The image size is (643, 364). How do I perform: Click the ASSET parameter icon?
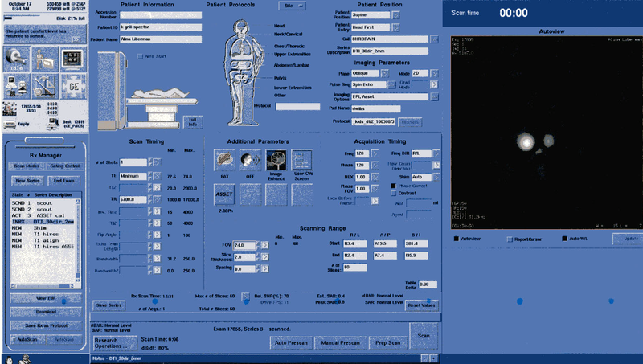tap(223, 194)
